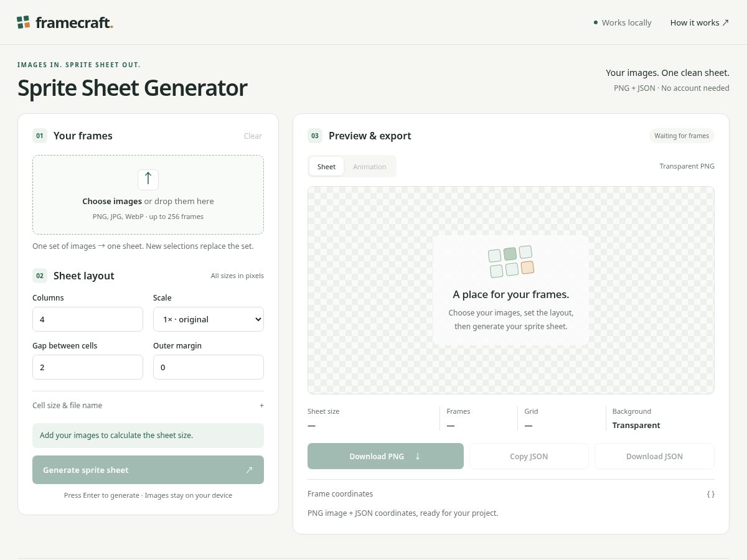Click the Waiting for frames status badge
747x560 pixels.
click(682, 136)
